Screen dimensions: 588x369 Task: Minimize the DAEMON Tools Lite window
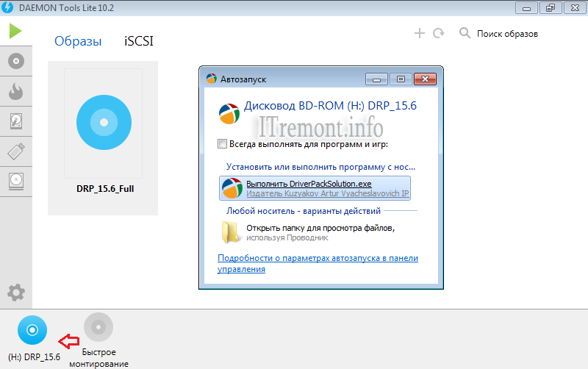526,8
